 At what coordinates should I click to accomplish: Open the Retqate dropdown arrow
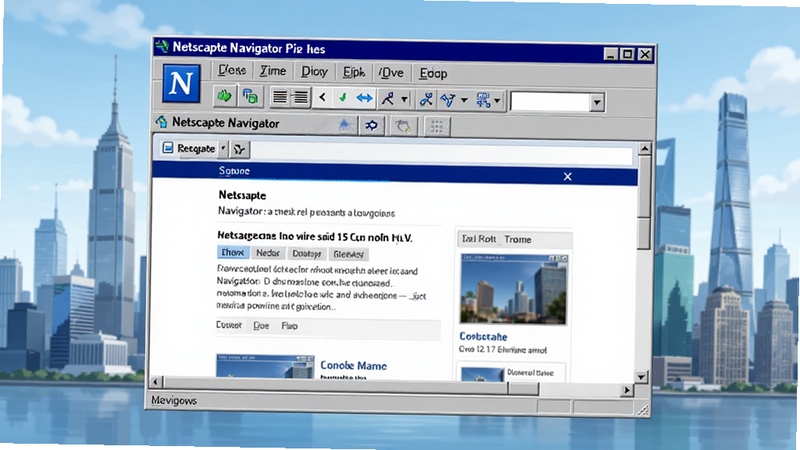click(223, 148)
